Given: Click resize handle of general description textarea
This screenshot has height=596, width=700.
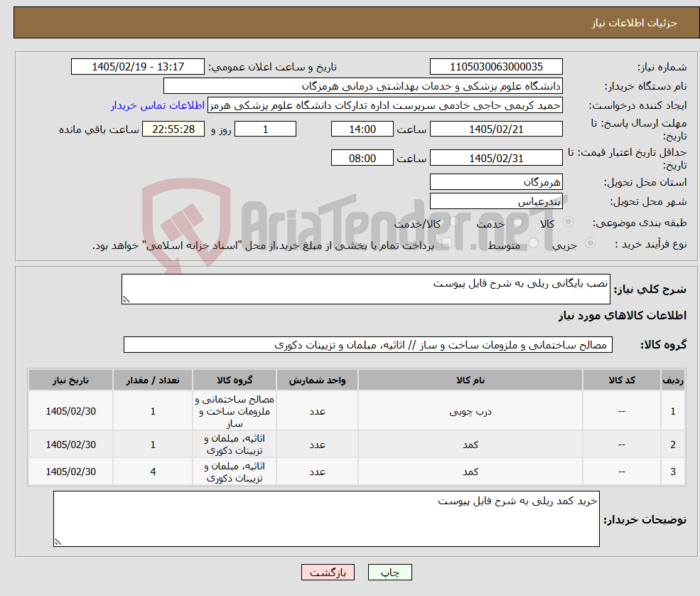Looking at the screenshot, I should (x=126, y=300).
